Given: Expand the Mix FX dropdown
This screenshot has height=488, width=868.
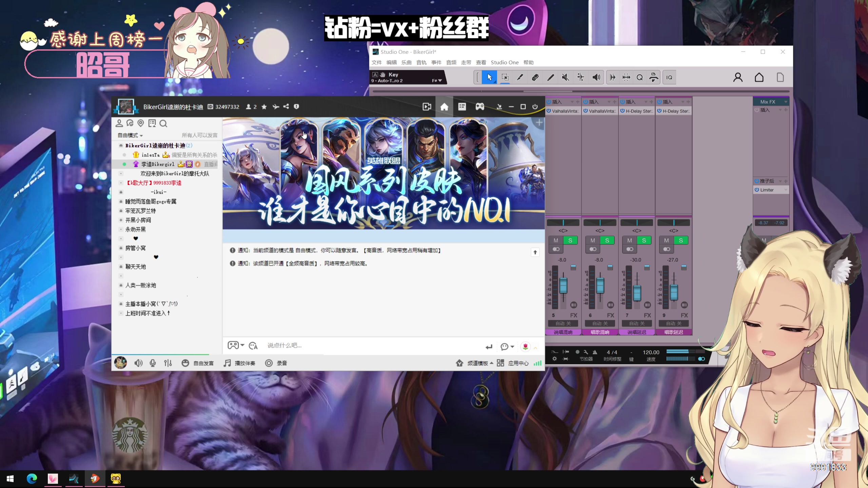Looking at the screenshot, I should (x=786, y=102).
